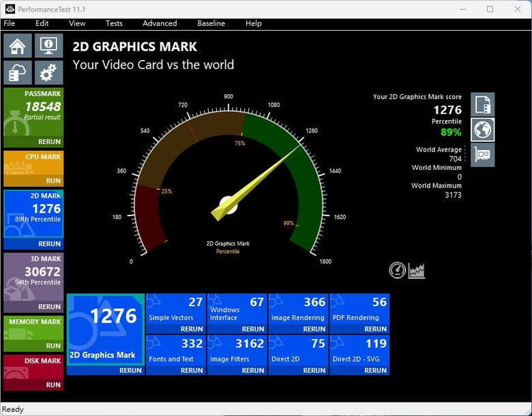Open the settings gears icon

[49, 72]
